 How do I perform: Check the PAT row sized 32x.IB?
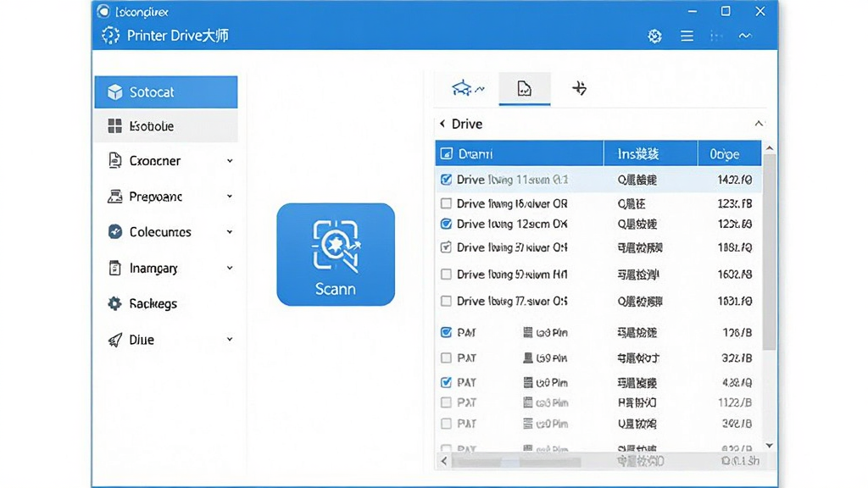coord(446,358)
